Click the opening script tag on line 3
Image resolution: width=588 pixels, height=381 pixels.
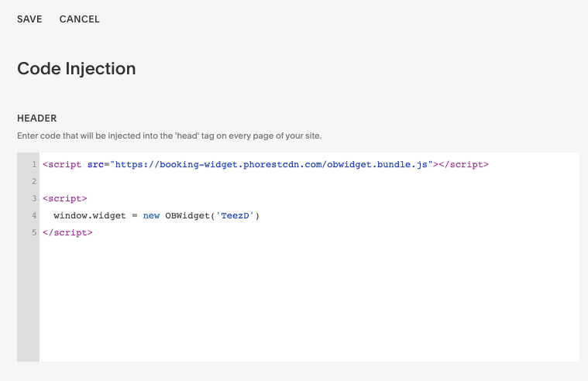pyautogui.click(x=65, y=199)
